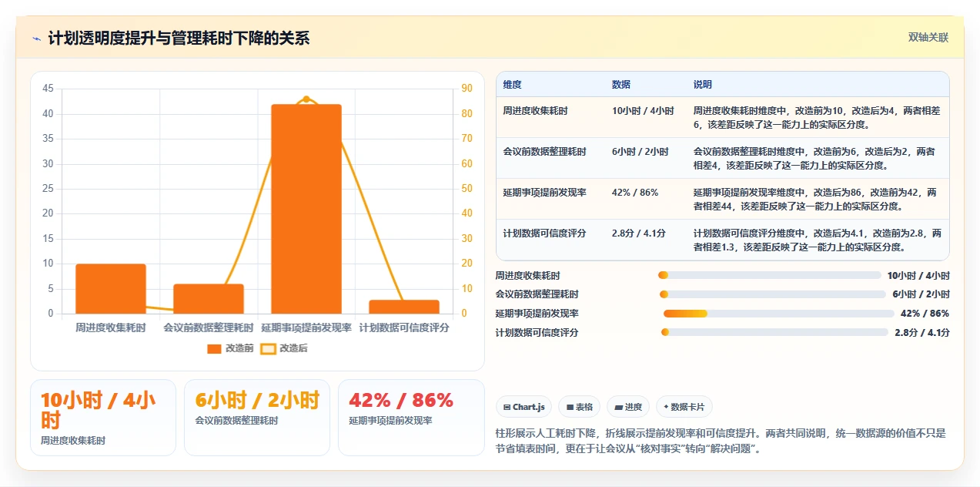Click the line peak point at 86
This screenshot has width=980, height=487.
pyautogui.click(x=306, y=99)
